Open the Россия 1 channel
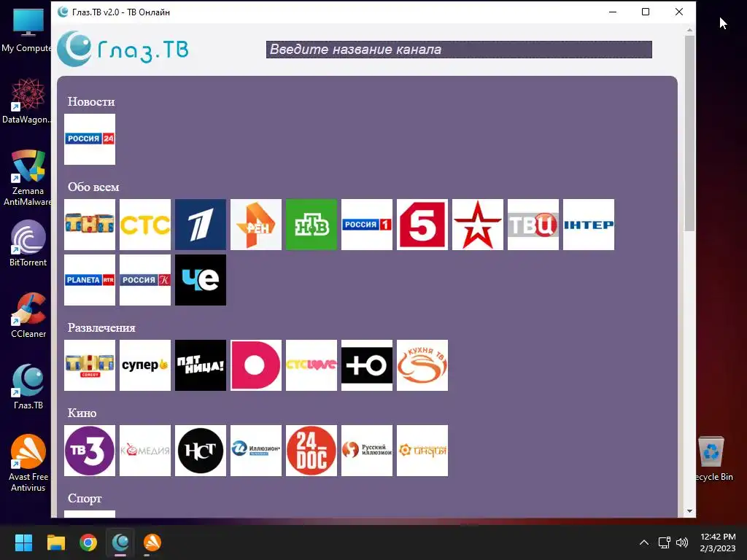This screenshot has width=747, height=560. (367, 225)
